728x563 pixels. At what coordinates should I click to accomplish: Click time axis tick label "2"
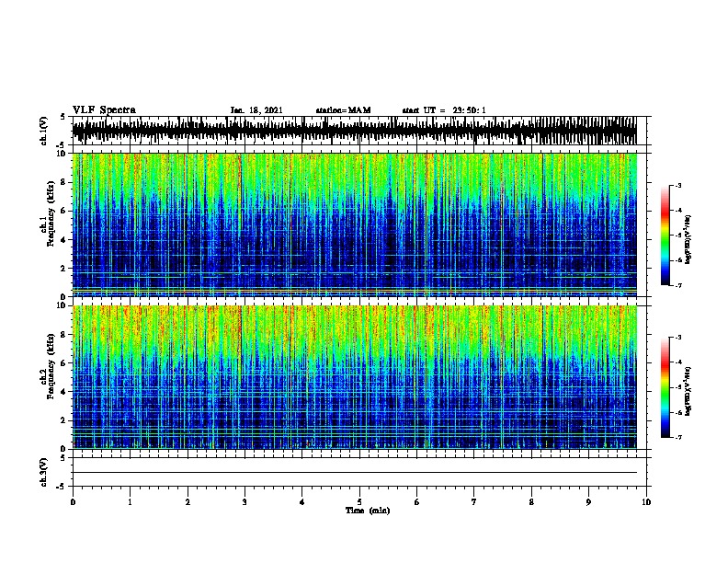coord(188,502)
